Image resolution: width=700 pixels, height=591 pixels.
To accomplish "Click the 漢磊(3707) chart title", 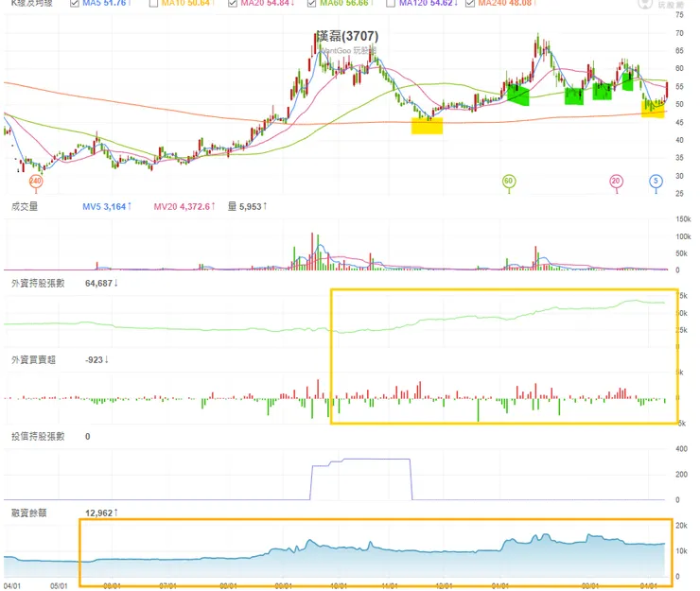I will (x=347, y=36).
